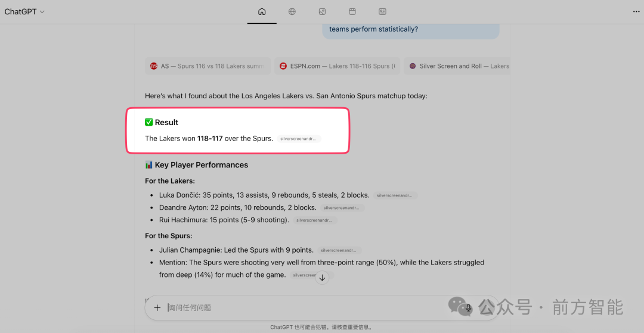Open citation next to Luka Dončić stats

[395, 195]
